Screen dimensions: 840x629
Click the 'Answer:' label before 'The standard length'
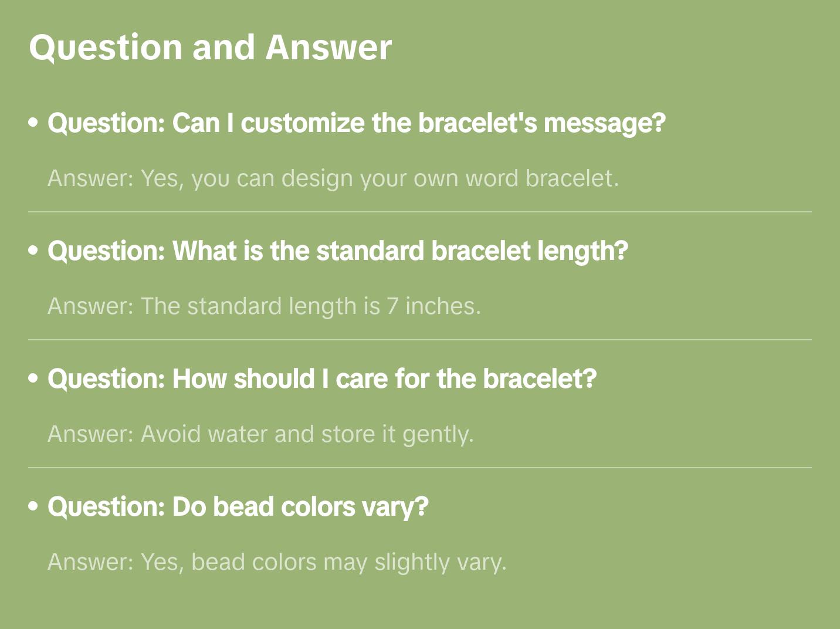pos(91,306)
